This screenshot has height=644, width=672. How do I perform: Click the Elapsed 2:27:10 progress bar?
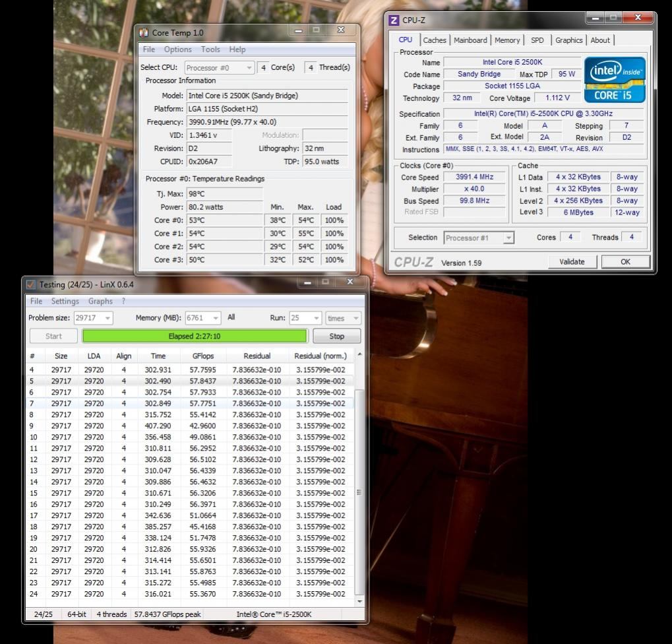pyautogui.click(x=195, y=336)
